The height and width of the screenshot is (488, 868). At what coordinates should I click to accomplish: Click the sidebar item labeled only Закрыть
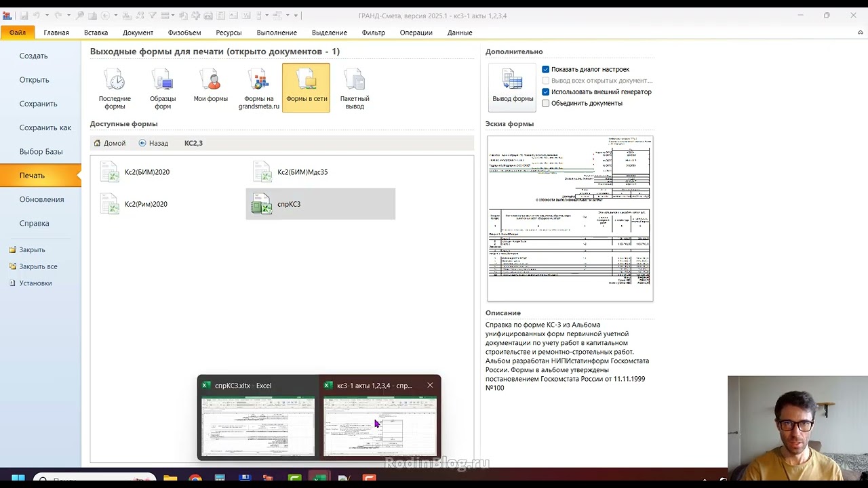coord(27,250)
